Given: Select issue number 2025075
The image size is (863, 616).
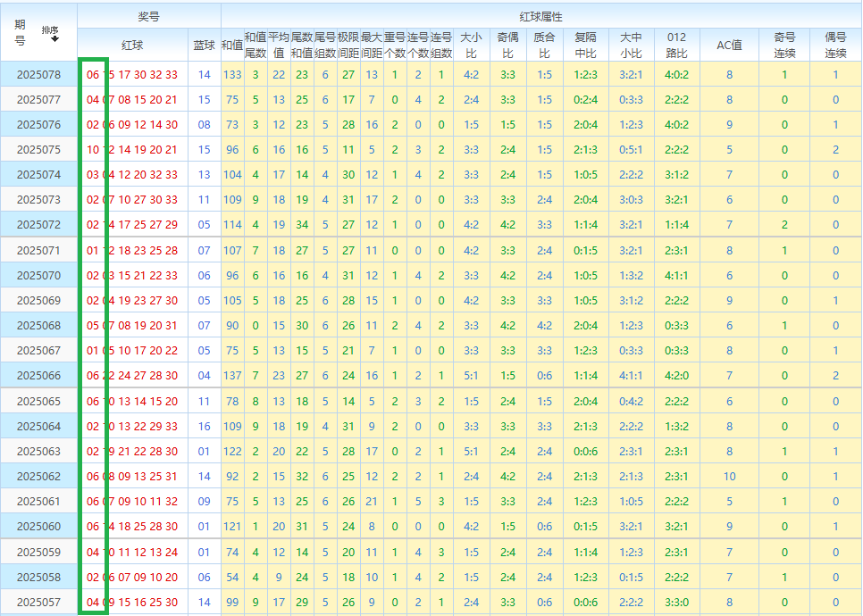Looking at the screenshot, I should (38, 150).
